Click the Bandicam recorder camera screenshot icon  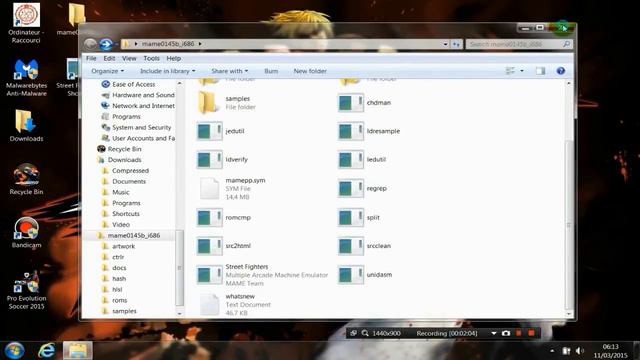[506, 333]
